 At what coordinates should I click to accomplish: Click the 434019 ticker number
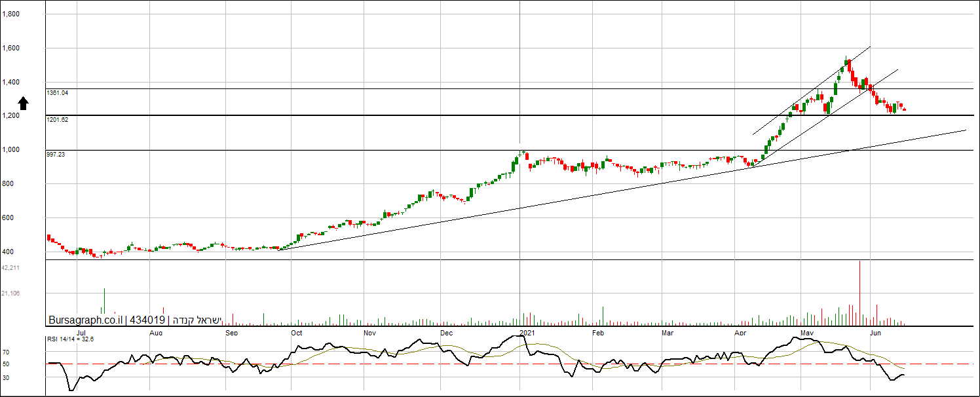(147, 320)
